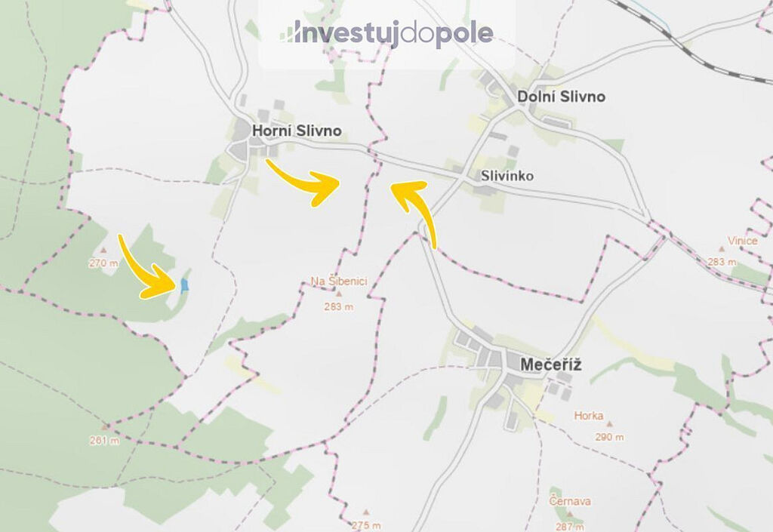The width and height of the screenshot is (773, 532).
Task: Select the Horní Slivno village label
Action: pos(297,131)
